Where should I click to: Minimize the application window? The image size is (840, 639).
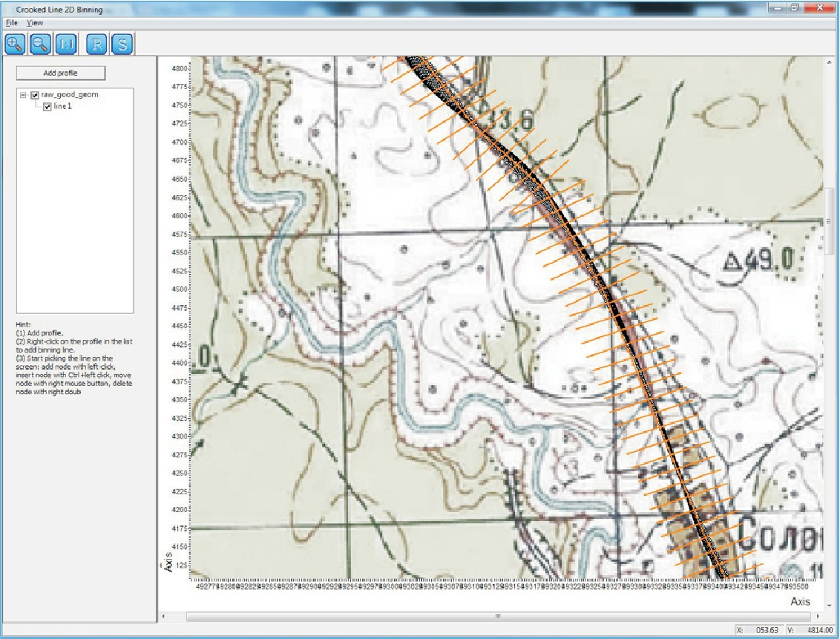point(778,7)
